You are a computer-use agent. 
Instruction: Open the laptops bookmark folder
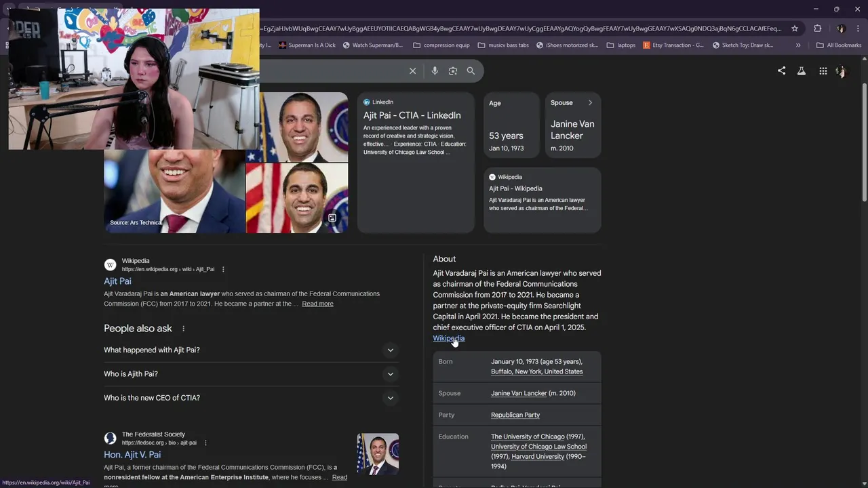click(x=621, y=45)
